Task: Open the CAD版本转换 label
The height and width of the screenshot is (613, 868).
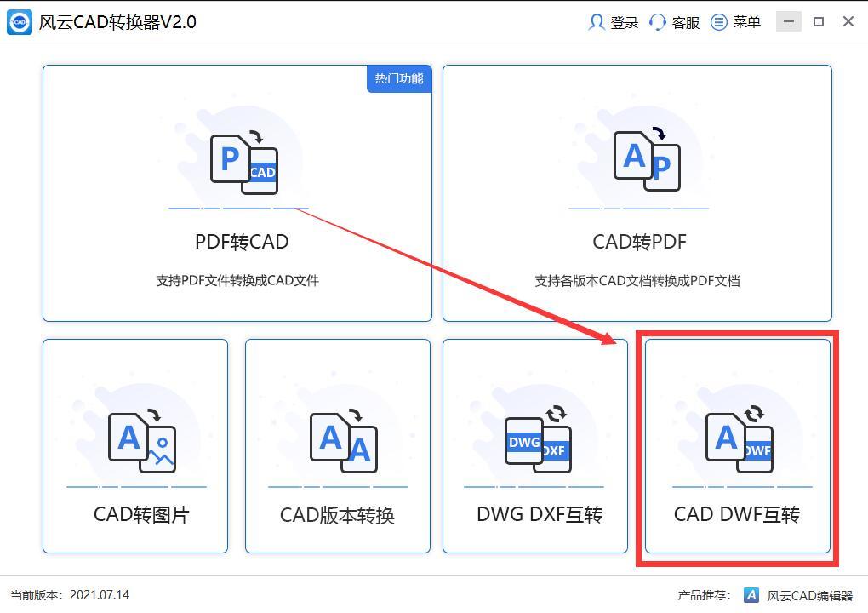Action: click(x=337, y=516)
